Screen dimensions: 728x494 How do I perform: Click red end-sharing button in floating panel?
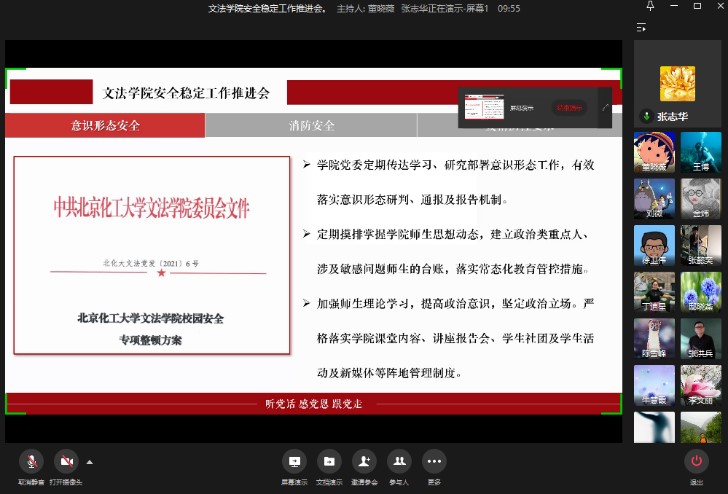569,108
